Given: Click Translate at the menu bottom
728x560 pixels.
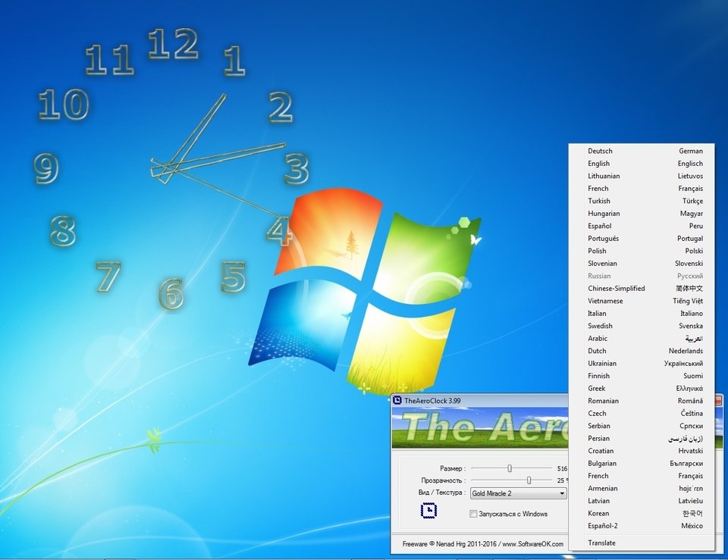Looking at the screenshot, I should [x=642, y=543].
